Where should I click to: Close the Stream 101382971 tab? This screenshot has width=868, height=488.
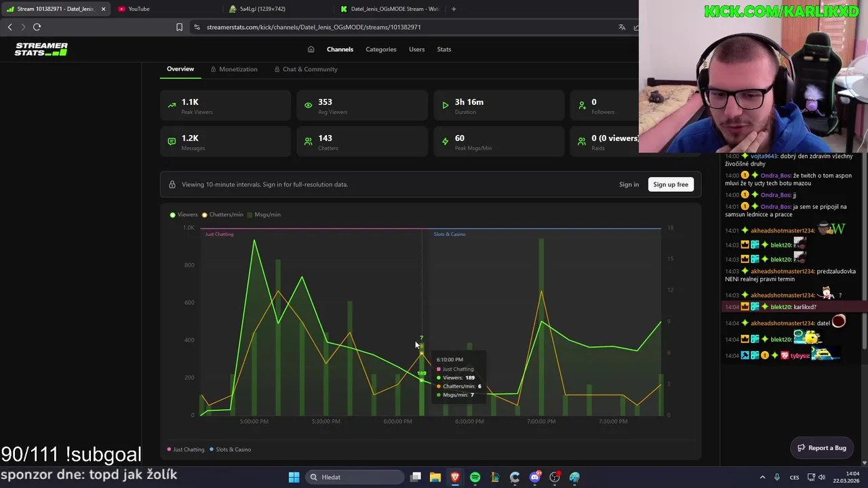click(103, 9)
